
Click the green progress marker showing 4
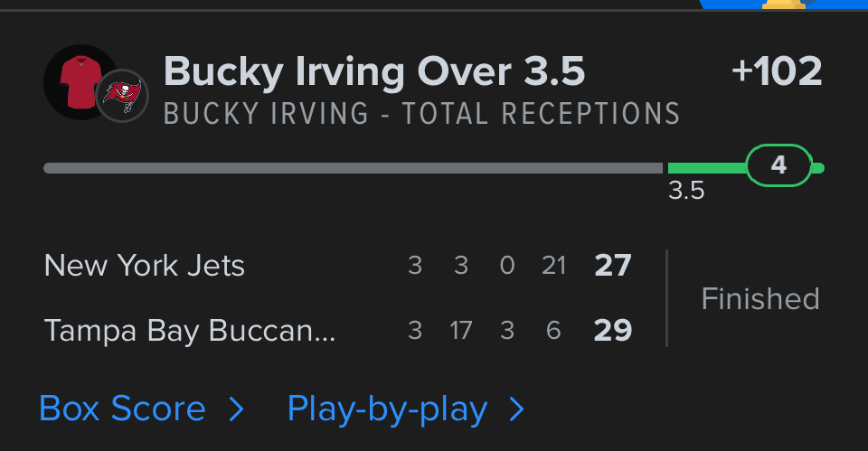pyautogui.click(x=778, y=166)
